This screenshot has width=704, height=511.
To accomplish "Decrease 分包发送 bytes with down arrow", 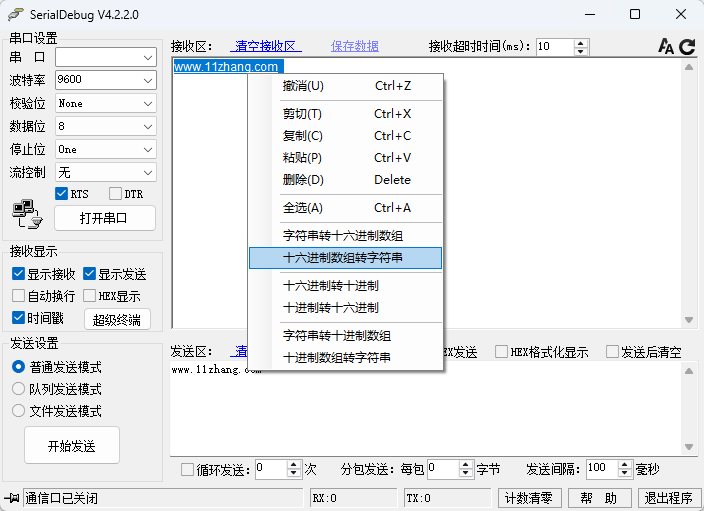I will 466,473.
